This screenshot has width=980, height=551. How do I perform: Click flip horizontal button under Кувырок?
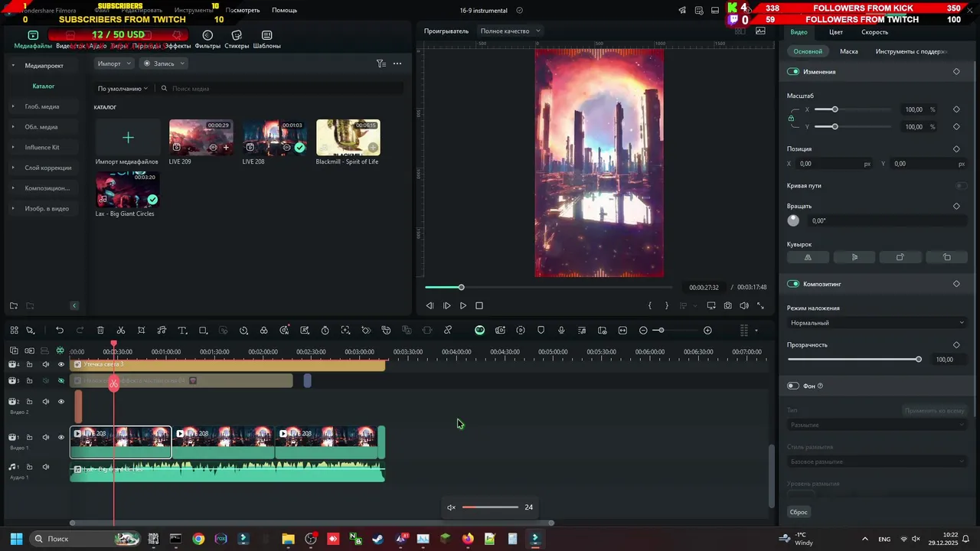(x=808, y=257)
